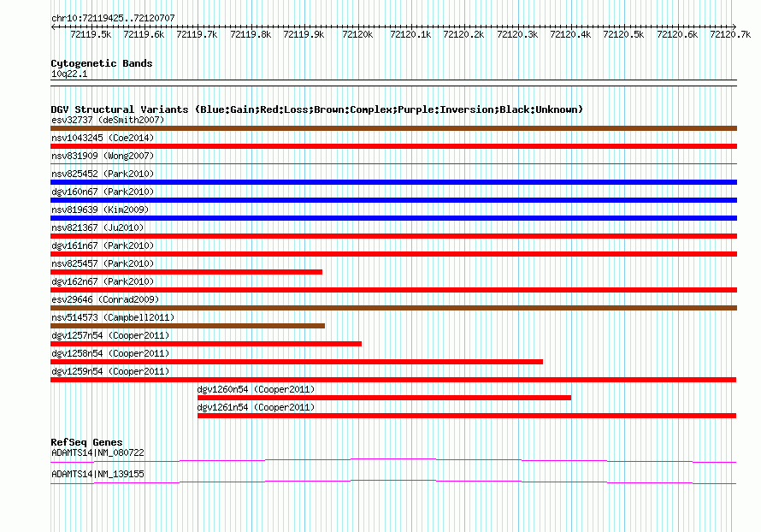
Task: Click the Cytogenetic Bands track heading
Action: [x=102, y=63]
